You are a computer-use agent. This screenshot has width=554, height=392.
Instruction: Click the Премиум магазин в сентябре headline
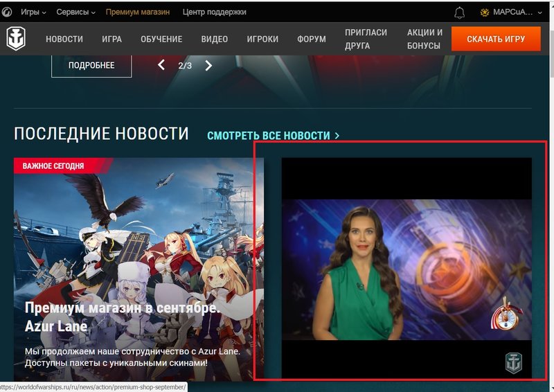coord(123,317)
